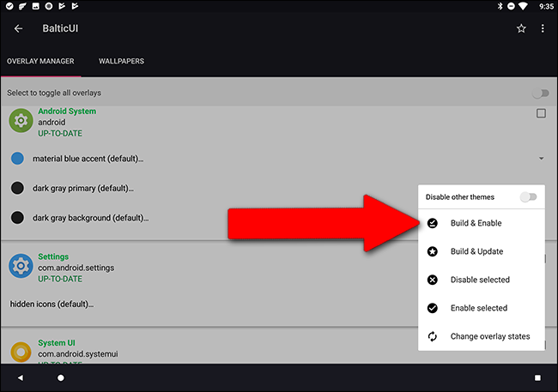
Task: Choose Change overlay states entry
Action: [x=482, y=336]
